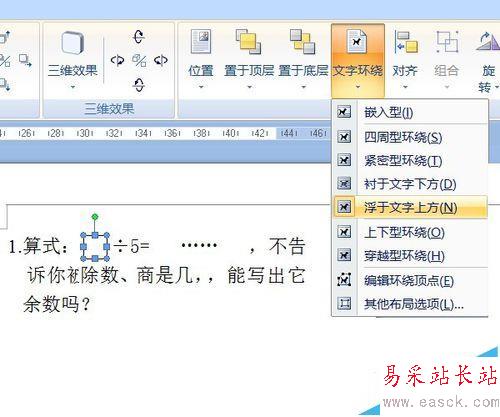The height and width of the screenshot is (417, 500).
Task: Expand the 置于顶层 dropdown arrow
Action: 249,87
